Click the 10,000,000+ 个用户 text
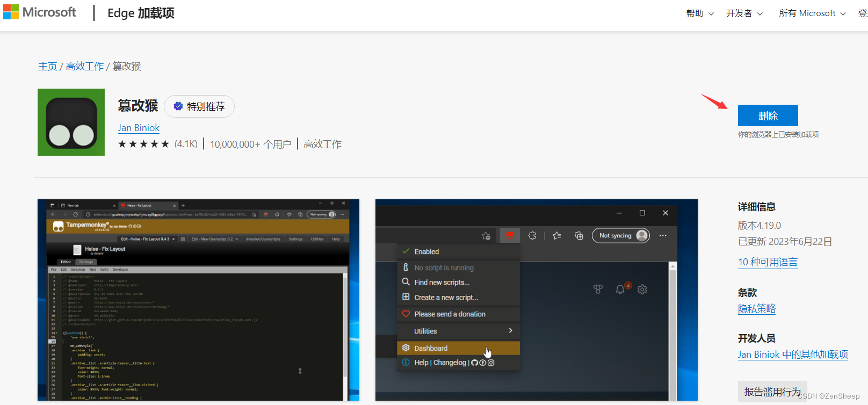The height and width of the screenshot is (405, 868). tap(251, 144)
